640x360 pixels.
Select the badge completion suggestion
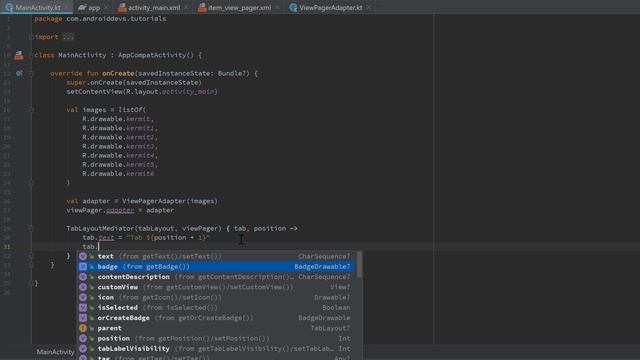216,267
